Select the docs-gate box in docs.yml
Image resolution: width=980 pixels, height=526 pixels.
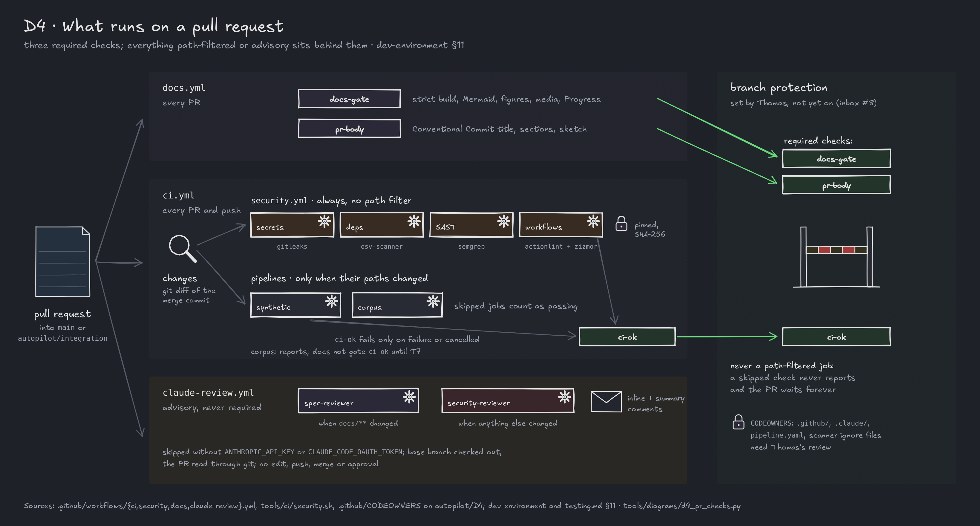349,99
